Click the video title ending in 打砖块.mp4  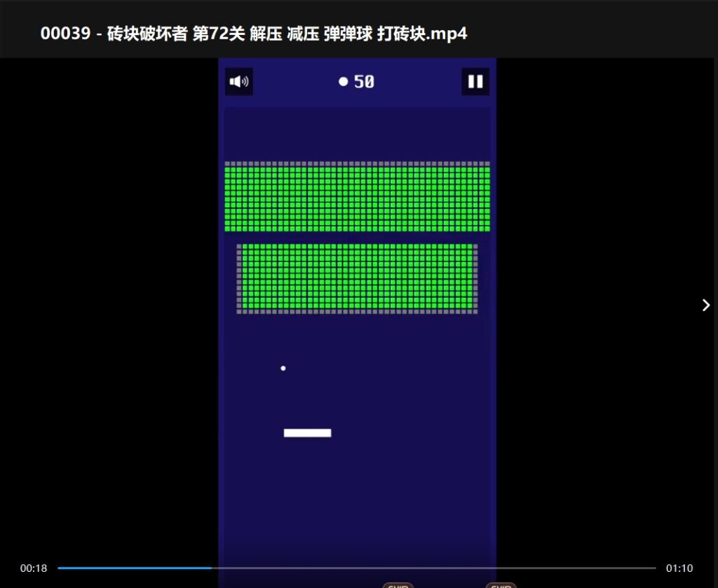click(253, 34)
